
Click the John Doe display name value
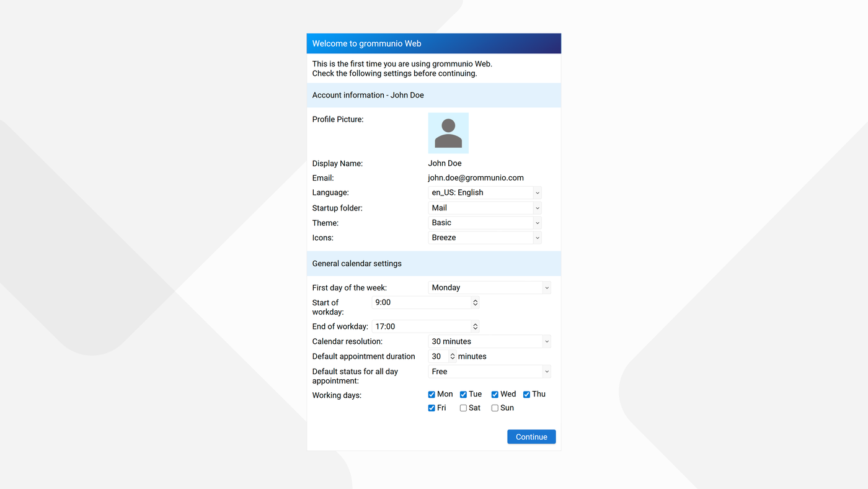pos(445,164)
